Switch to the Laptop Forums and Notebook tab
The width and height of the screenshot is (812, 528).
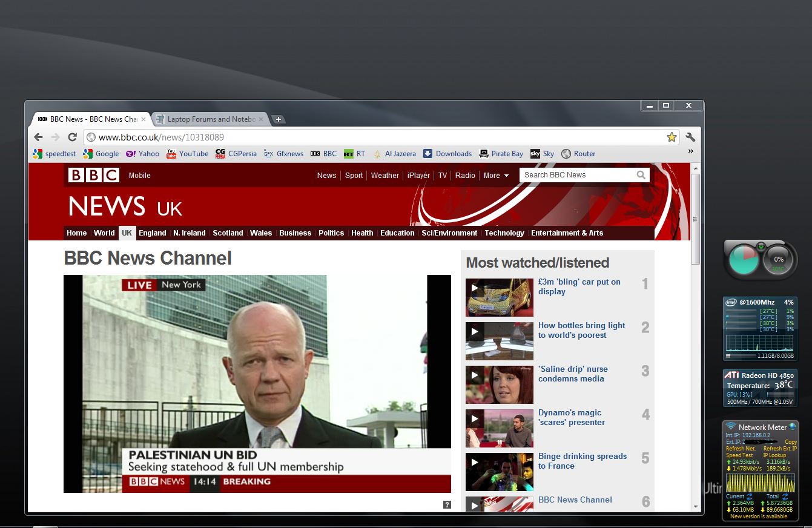click(210, 119)
